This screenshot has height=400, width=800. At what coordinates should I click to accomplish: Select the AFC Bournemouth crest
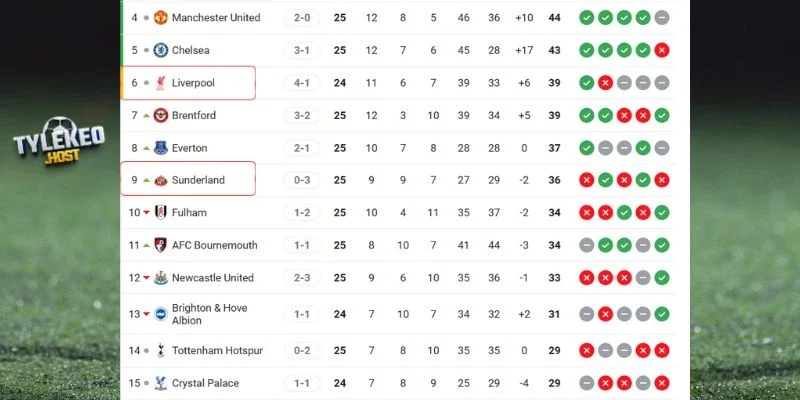[160, 245]
